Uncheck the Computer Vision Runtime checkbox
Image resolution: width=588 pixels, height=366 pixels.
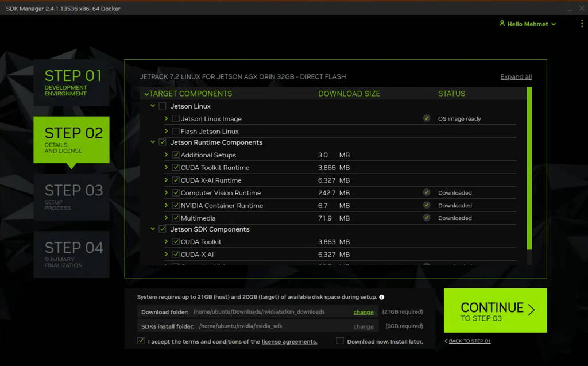point(176,192)
